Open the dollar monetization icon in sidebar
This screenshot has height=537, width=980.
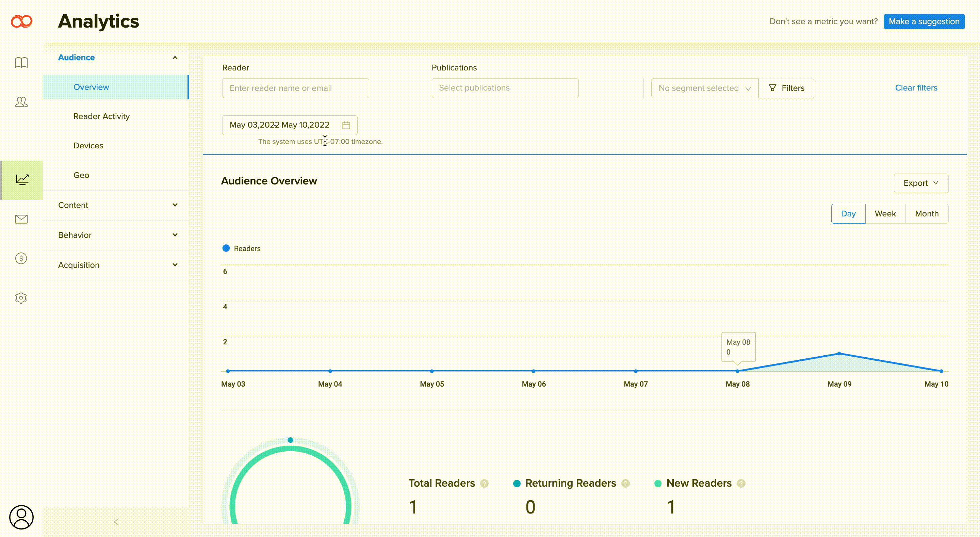point(21,258)
